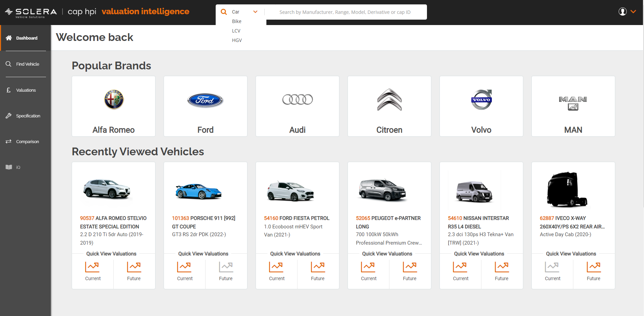Viewport: 644px width, 316px height.
Task: Open 54610 Nissan Interstar title link
Action: point(478,222)
